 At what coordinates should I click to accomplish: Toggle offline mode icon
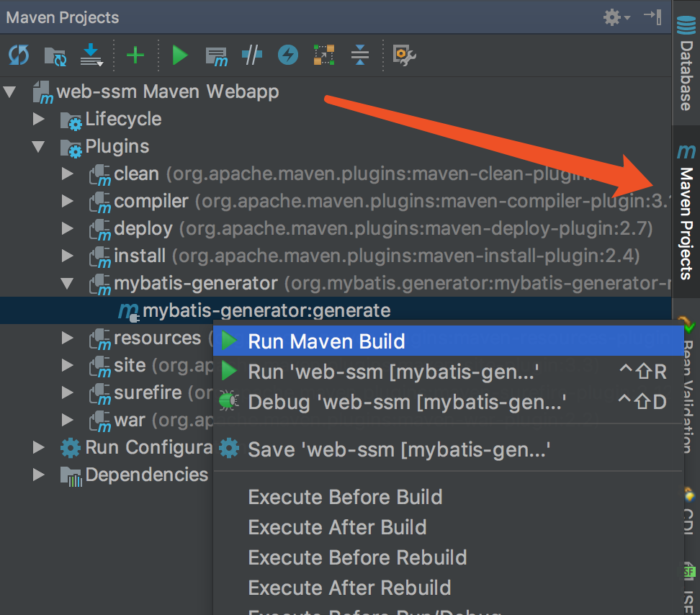[x=252, y=55]
